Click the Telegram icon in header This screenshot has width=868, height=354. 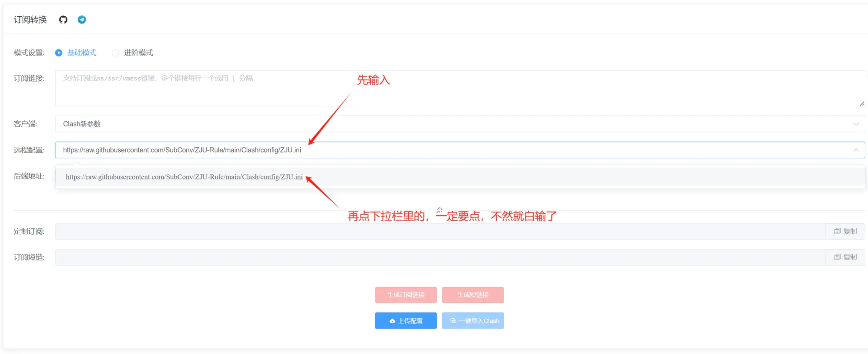pos(82,19)
